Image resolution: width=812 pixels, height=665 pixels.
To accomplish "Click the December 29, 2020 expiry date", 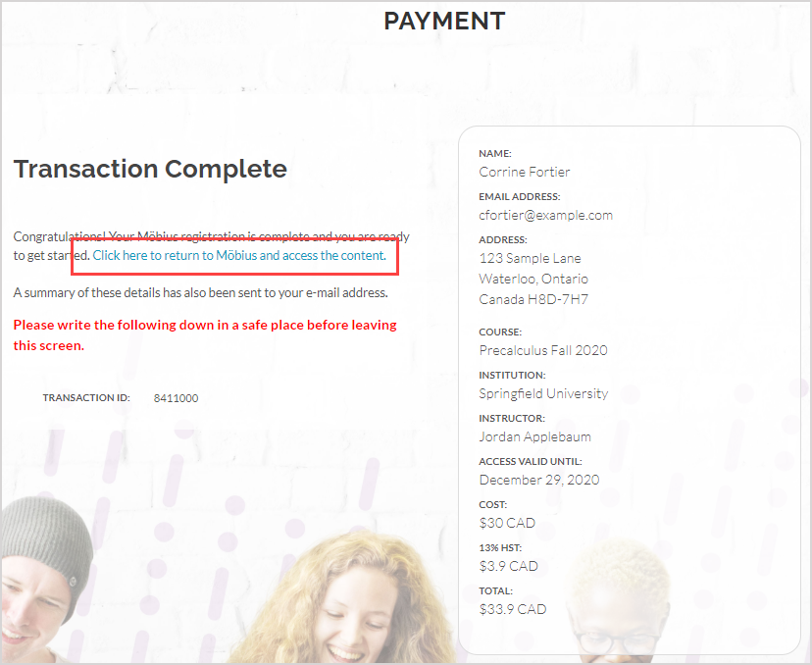I will pos(538,480).
